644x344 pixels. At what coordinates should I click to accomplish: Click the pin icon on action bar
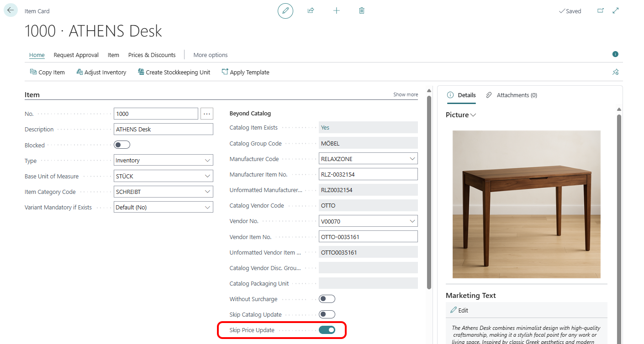tap(615, 72)
